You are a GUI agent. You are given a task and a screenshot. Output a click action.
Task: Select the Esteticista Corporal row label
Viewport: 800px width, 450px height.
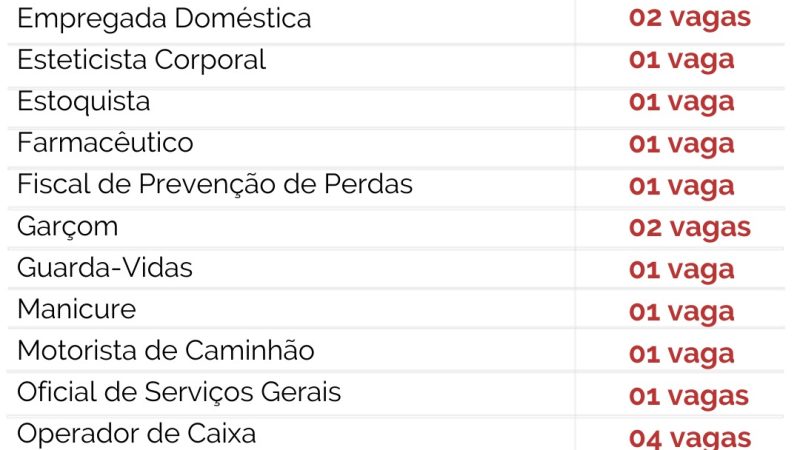click(141, 60)
